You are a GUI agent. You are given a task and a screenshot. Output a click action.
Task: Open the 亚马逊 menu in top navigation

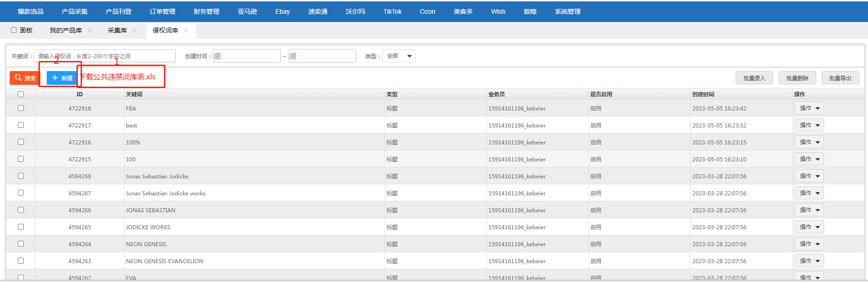pyautogui.click(x=247, y=11)
